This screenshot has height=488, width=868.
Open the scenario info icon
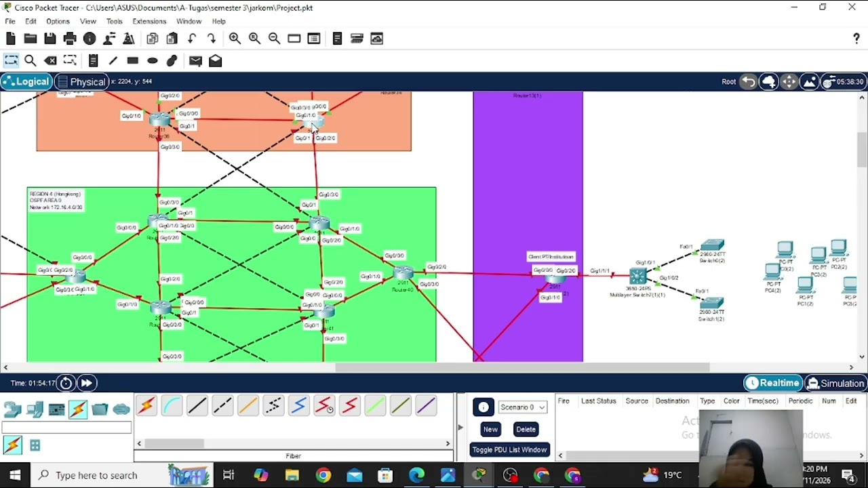484,407
